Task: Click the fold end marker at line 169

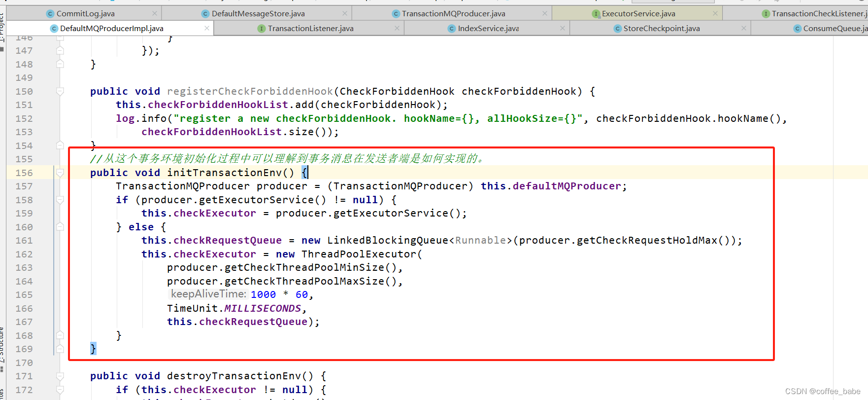Action: click(60, 349)
